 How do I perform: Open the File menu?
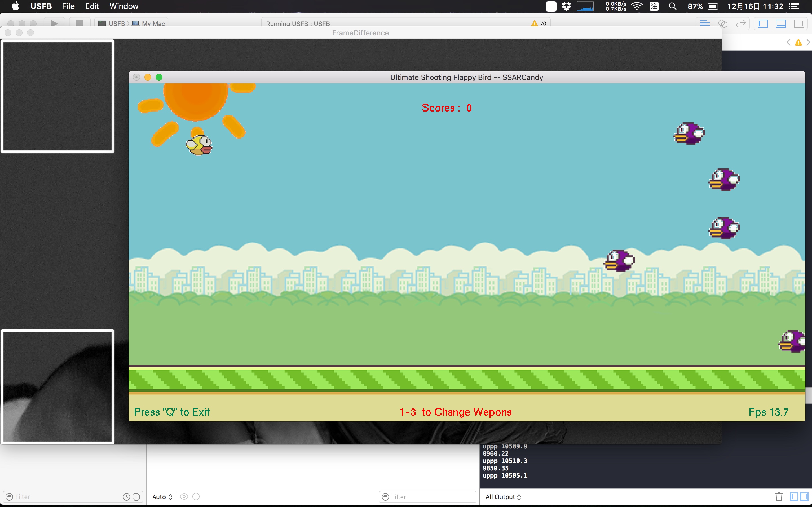coord(68,6)
